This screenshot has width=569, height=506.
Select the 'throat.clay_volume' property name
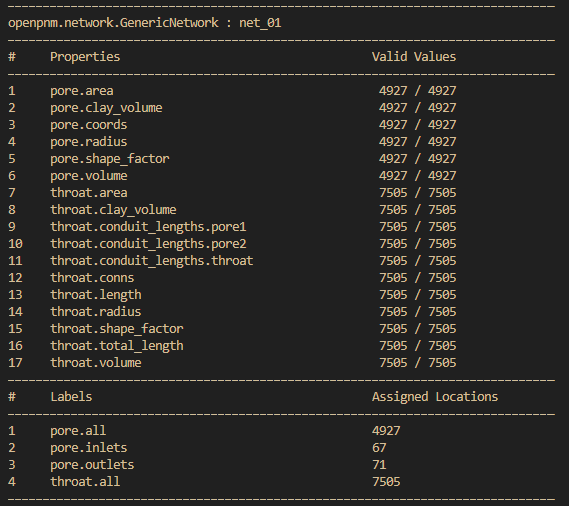coord(113,210)
